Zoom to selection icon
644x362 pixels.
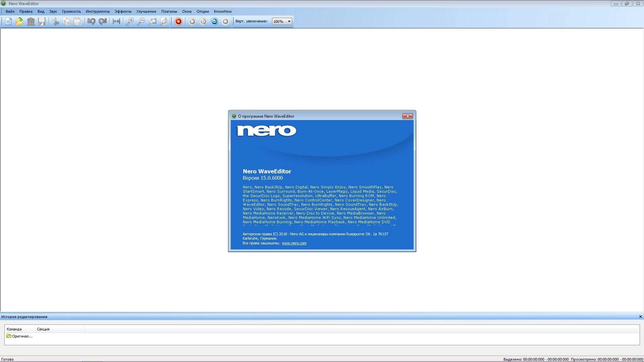tap(152, 21)
